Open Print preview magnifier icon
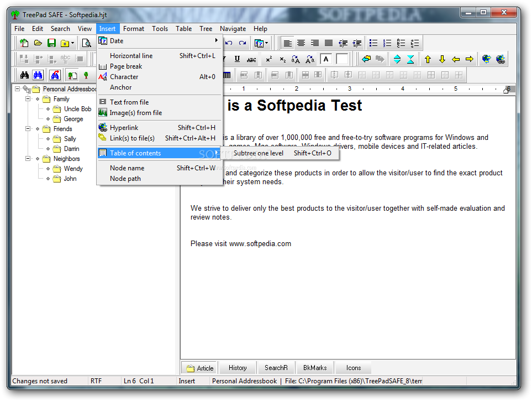This screenshot has height=401, width=532. (x=87, y=43)
